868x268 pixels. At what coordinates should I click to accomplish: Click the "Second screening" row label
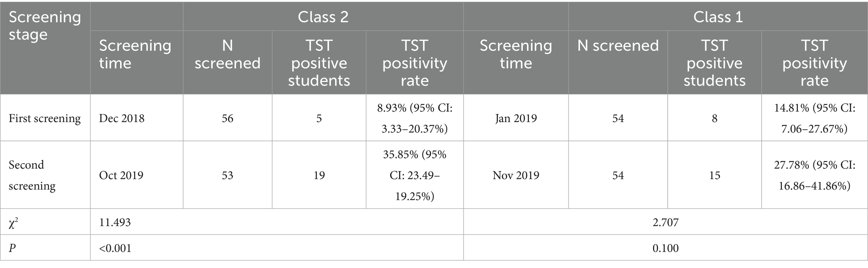tap(32, 175)
